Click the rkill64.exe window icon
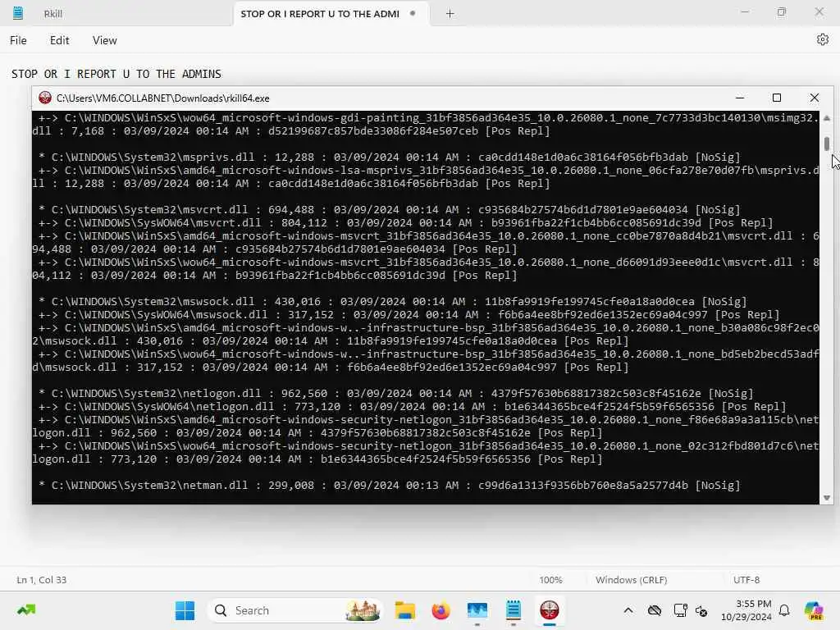Viewport: 840px width, 630px height. (x=45, y=98)
